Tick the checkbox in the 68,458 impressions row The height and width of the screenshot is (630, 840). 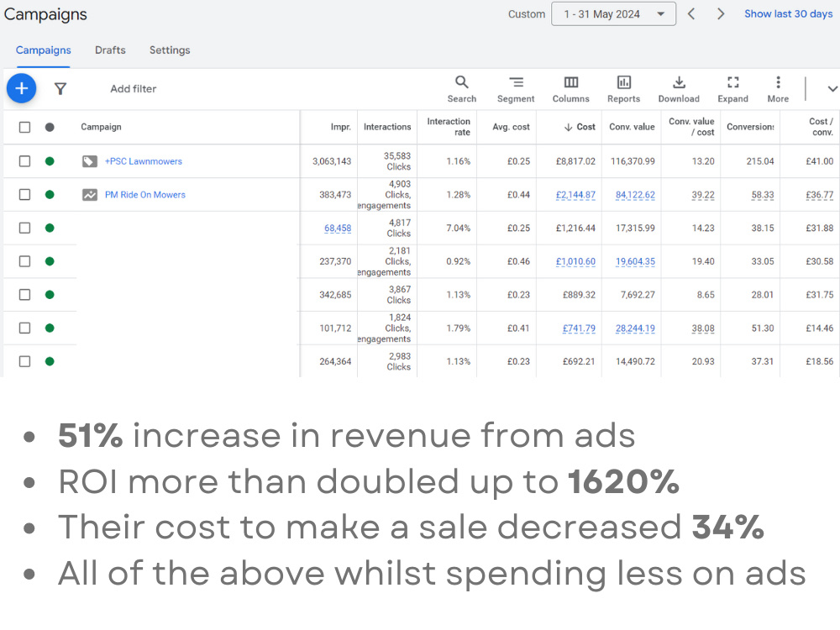click(x=24, y=228)
